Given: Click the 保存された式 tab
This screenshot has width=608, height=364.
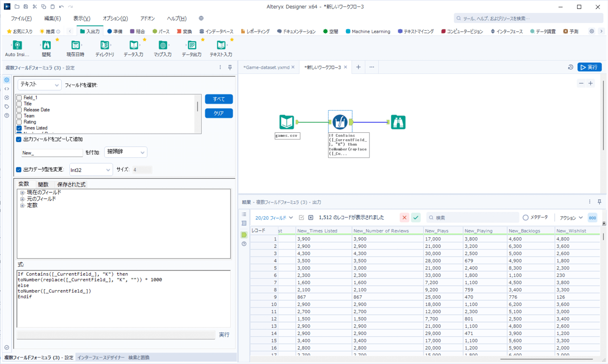Looking at the screenshot, I should click(x=71, y=184).
